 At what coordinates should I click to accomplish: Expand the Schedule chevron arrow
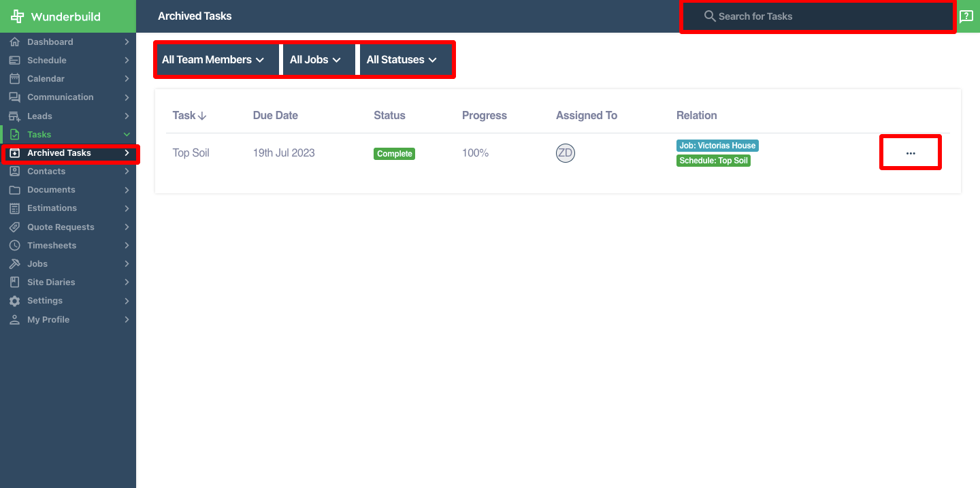pyautogui.click(x=127, y=61)
